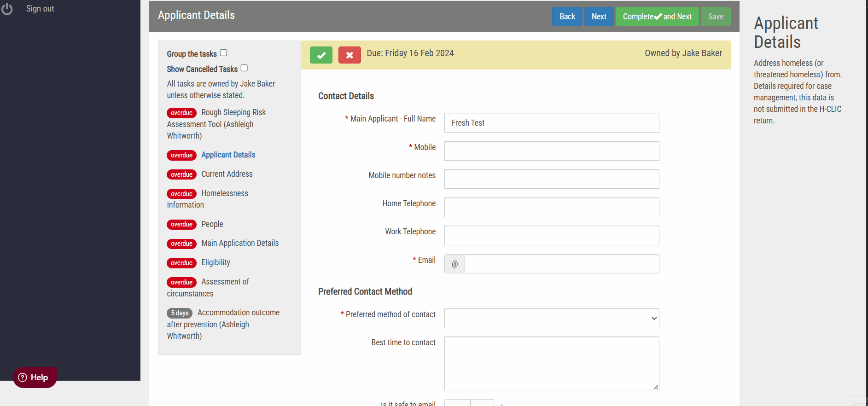Open Accommodation outcome after prevention task
The height and width of the screenshot is (406, 868).
[x=223, y=324]
